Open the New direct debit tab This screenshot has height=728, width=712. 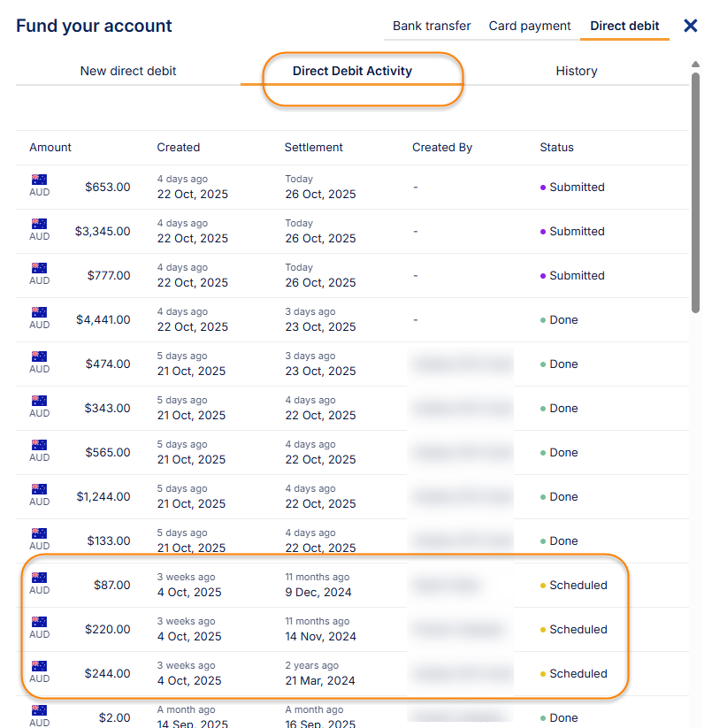click(128, 71)
